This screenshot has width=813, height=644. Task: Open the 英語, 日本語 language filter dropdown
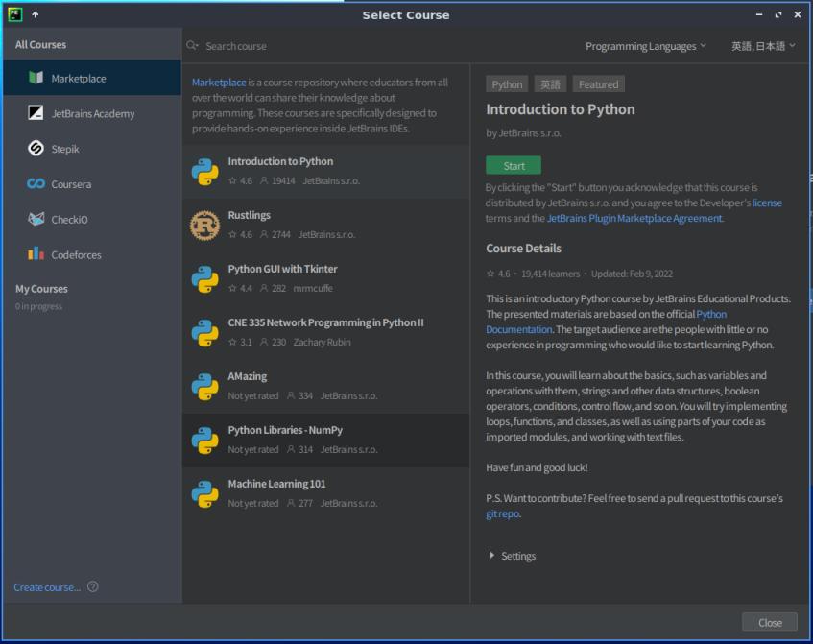[x=763, y=46]
